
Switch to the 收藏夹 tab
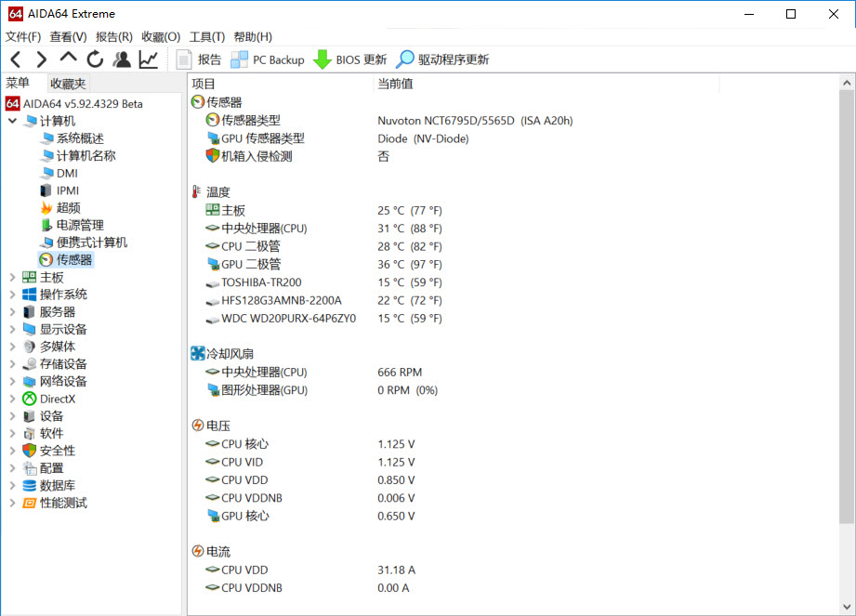pyautogui.click(x=67, y=83)
